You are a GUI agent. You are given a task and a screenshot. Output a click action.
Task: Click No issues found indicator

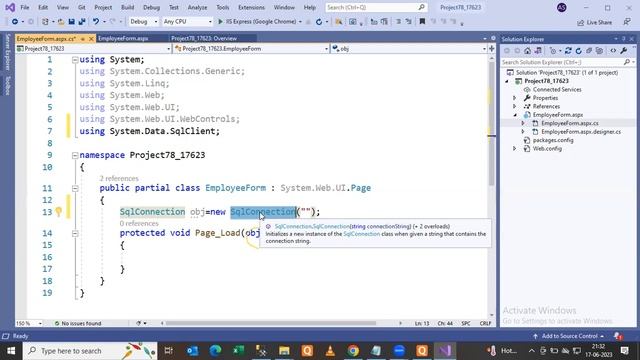(78, 323)
